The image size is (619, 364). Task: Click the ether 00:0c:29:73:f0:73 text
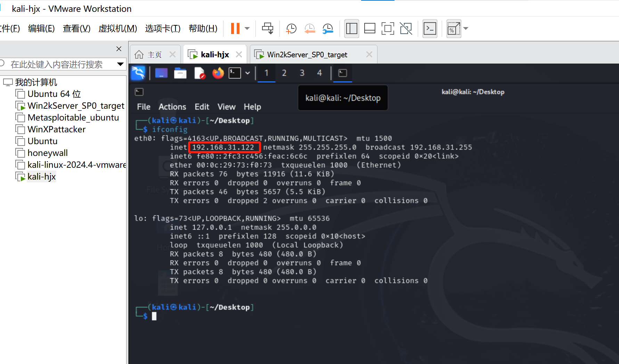tap(221, 165)
